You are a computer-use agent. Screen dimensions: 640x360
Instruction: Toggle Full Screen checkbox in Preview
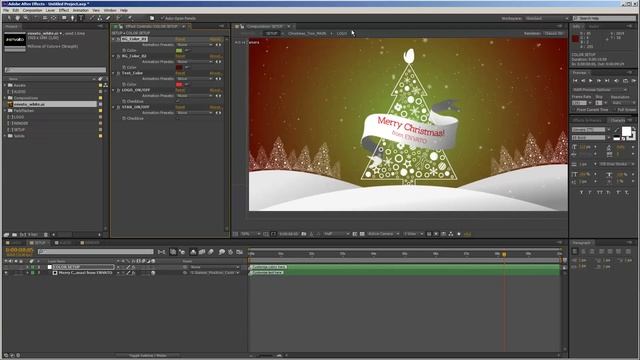[615, 110]
